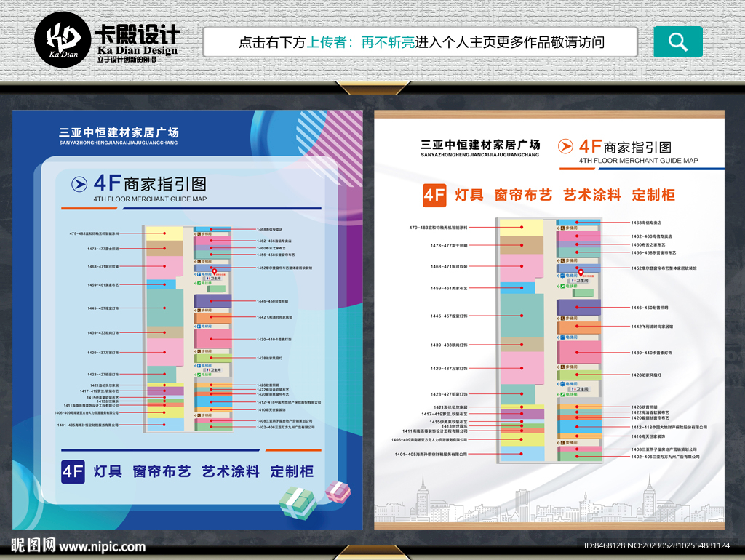Click the uploader name 再不斩亮 in search bar
Viewport: 745px width, 560px height.
[x=388, y=42]
